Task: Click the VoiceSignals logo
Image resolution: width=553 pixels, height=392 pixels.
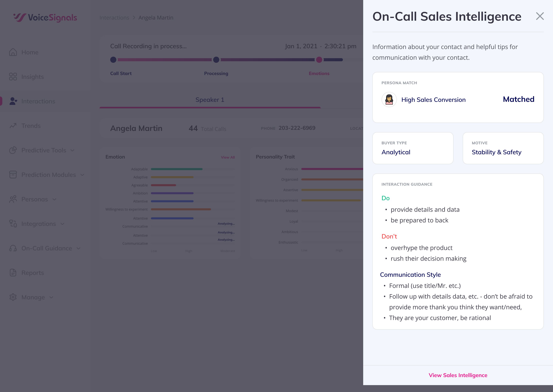Action: [45, 18]
